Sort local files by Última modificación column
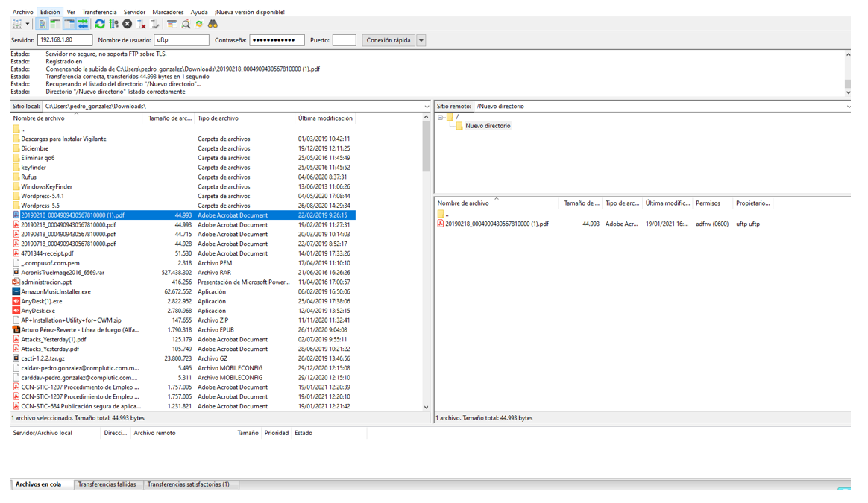 [x=325, y=118]
